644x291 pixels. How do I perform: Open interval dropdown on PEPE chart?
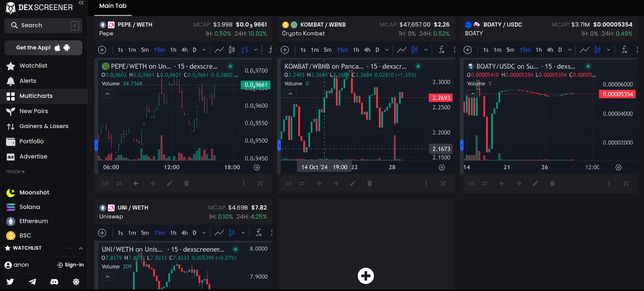click(x=204, y=50)
